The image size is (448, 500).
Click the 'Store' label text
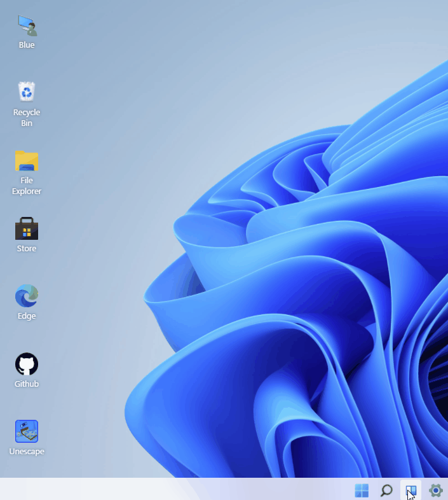(x=27, y=248)
